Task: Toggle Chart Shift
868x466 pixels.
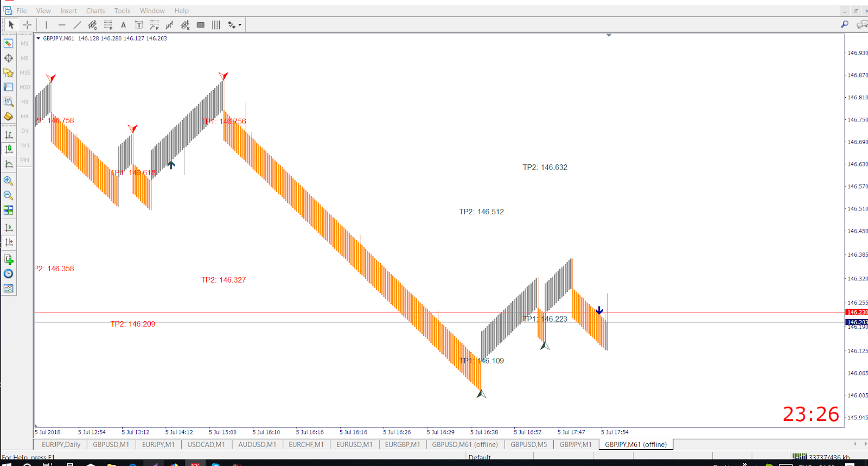Action: click(8, 242)
